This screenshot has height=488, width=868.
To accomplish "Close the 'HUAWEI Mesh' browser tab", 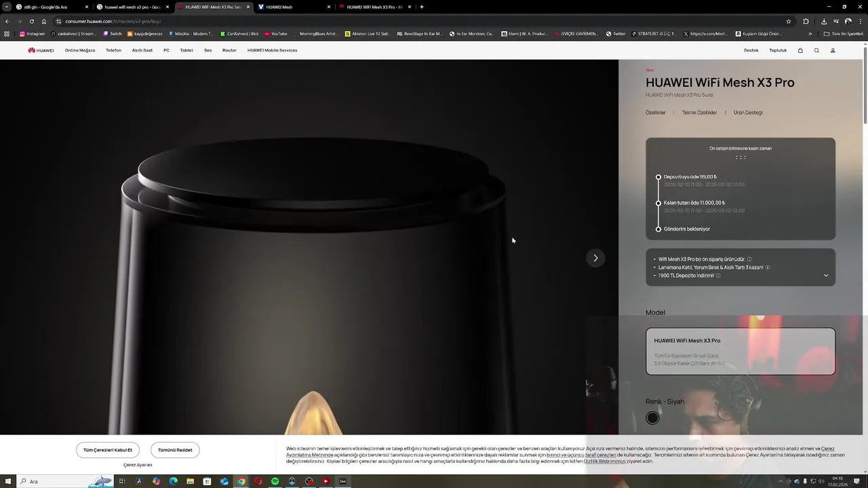I will 329,7.
